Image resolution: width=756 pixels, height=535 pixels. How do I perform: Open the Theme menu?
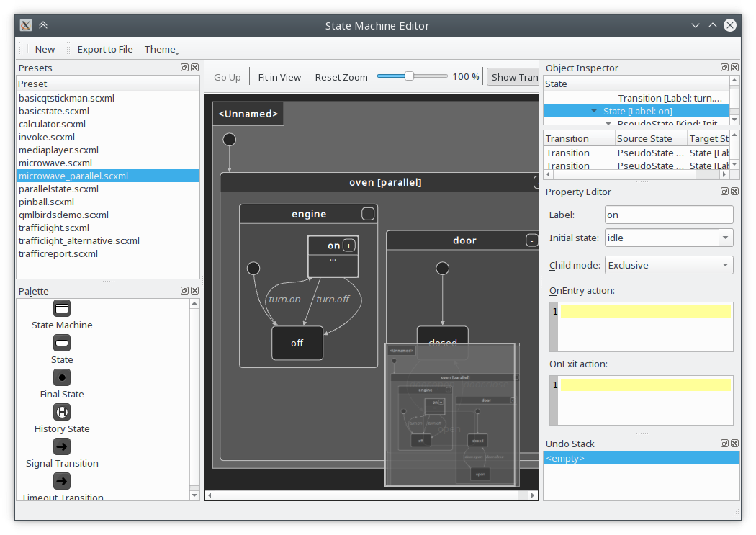coord(161,49)
